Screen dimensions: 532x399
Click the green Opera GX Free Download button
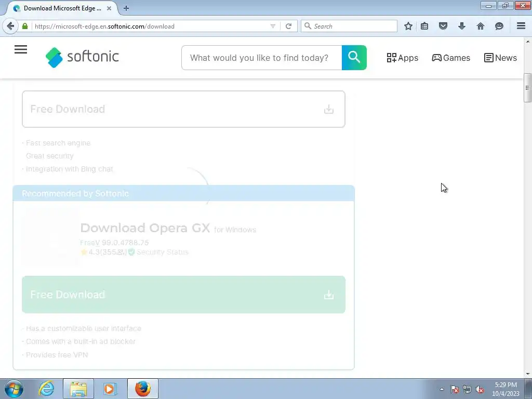click(x=183, y=295)
